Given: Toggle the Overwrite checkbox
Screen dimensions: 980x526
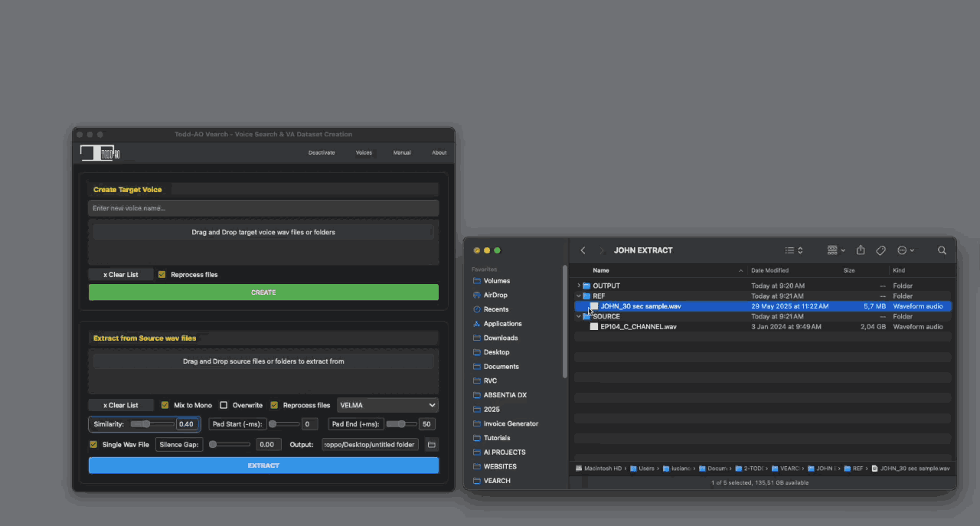Looking at the screenshot, I should (x=224, y=404).
